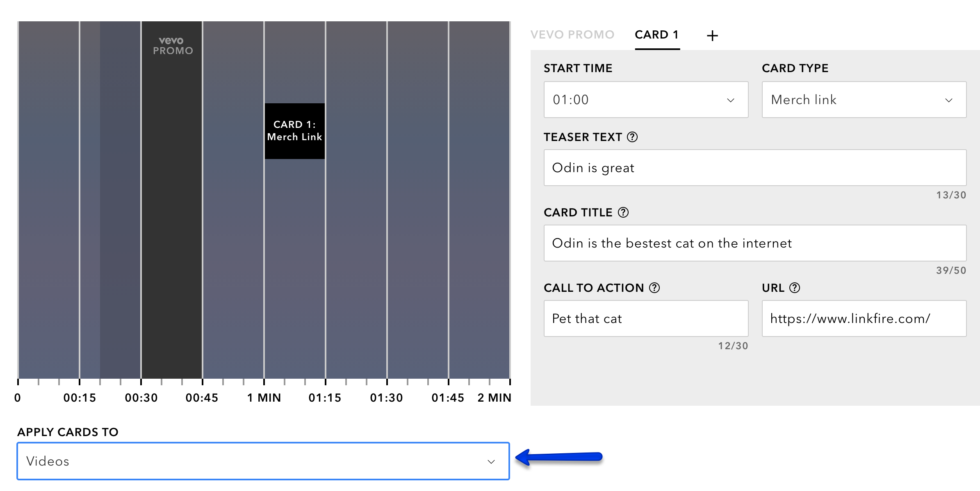Click the 12/30 character counter
Viewport: 980px width, 491px height.
(x=733, y=346)
